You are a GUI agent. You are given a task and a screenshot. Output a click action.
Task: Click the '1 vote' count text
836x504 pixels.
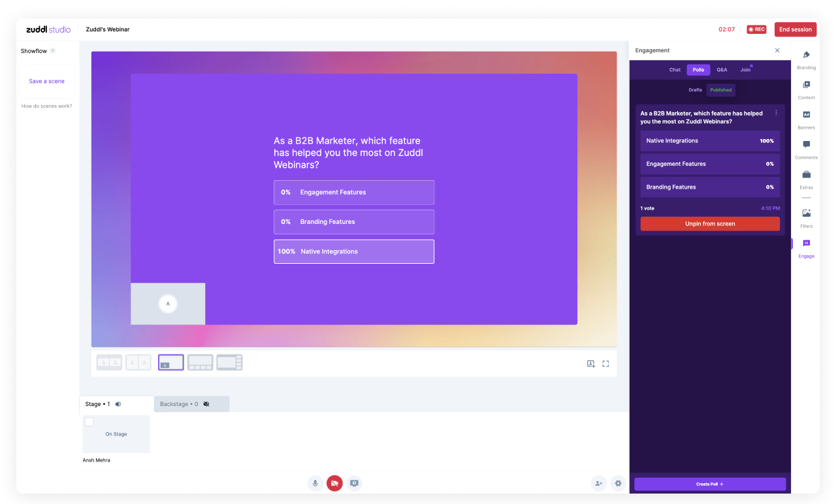click(647, 208)
